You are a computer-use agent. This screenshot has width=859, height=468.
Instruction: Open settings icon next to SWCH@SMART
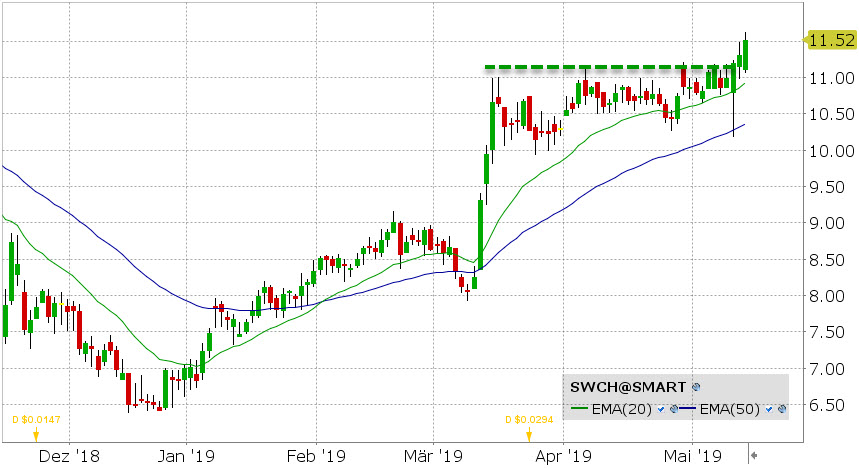(x=696, y=387)
